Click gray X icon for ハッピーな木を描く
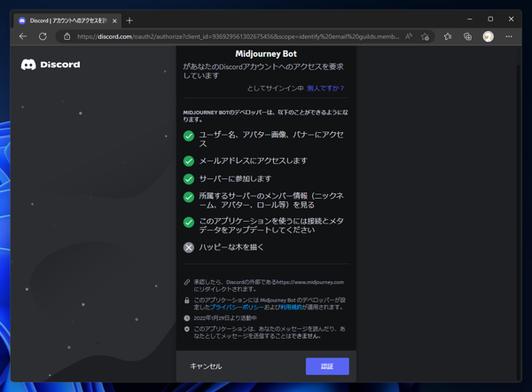Viewport: 532px width, 392px height. 189,247
